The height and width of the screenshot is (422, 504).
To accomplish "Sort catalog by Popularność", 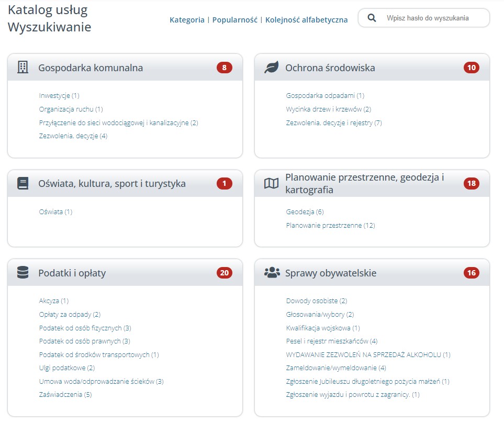I will click(235, 20).
